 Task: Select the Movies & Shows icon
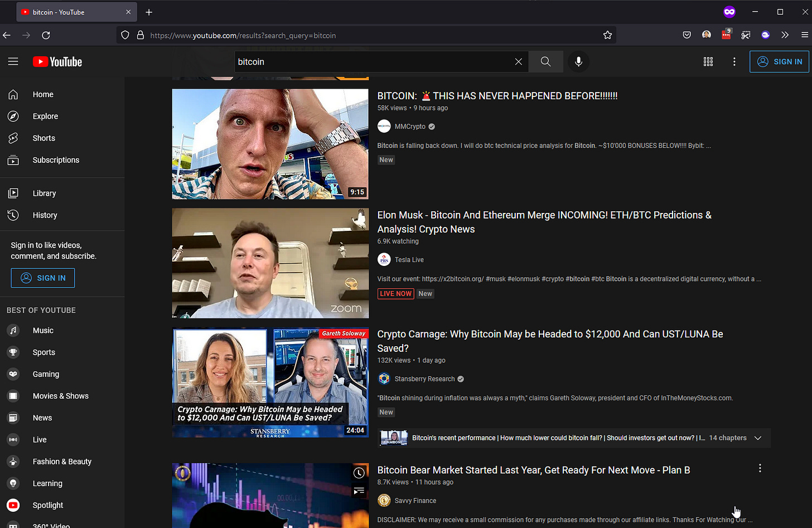click(13, 396)
